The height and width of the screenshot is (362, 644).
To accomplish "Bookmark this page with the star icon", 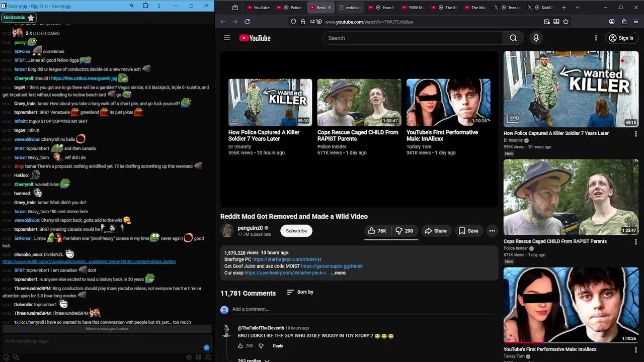I will pyautogui.click(x=566, y=22).
